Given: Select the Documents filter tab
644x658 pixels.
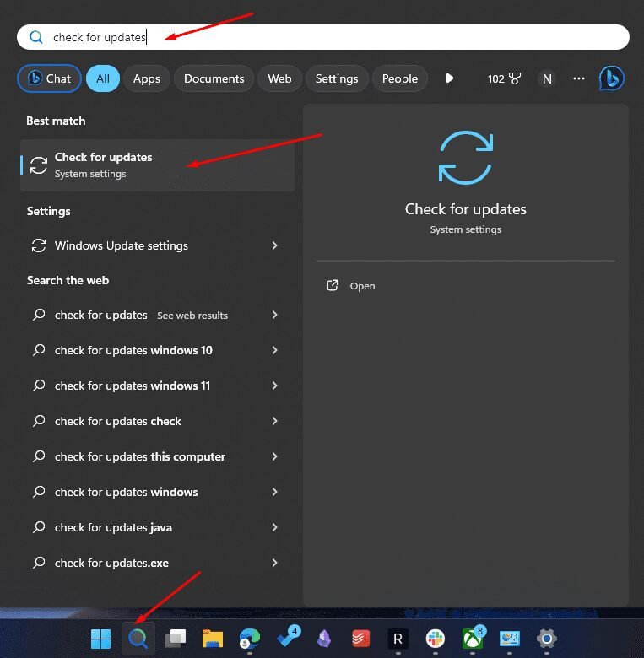Looking at the screenshot, I should pos(214,78).
